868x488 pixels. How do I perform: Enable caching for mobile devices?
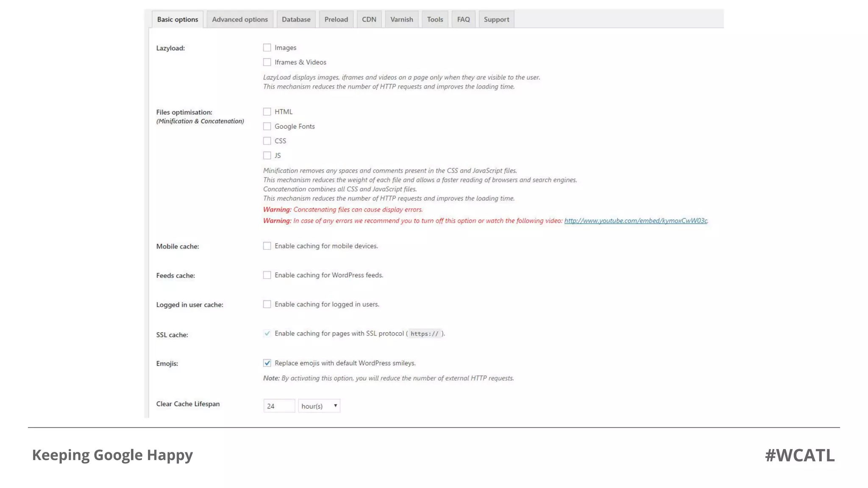pyautogui.click(x=267, y=246)
